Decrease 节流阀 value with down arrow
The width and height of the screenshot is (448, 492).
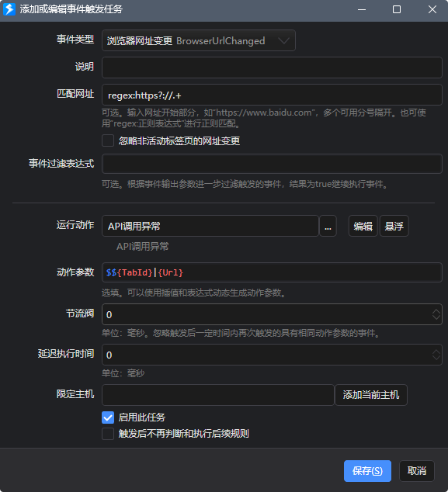436,317
